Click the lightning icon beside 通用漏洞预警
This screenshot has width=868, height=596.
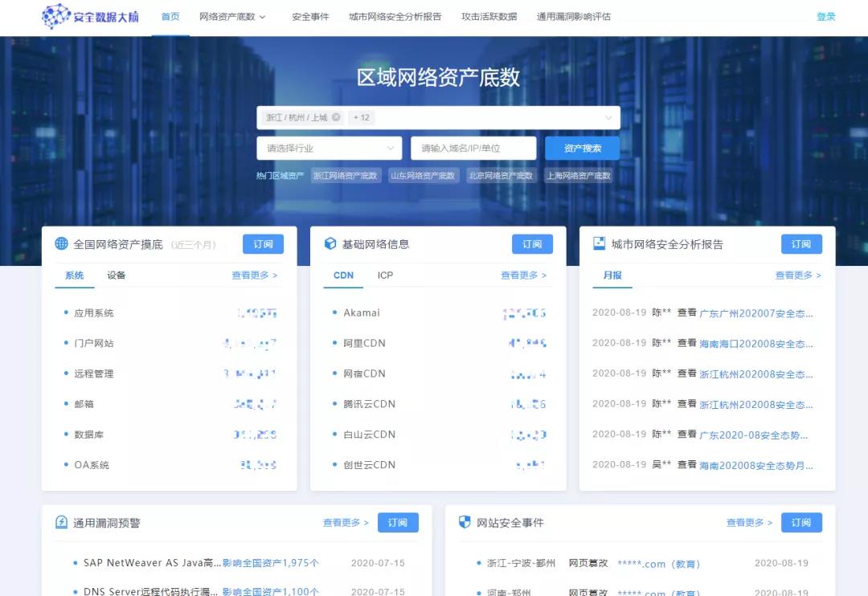tap(61, 523)
